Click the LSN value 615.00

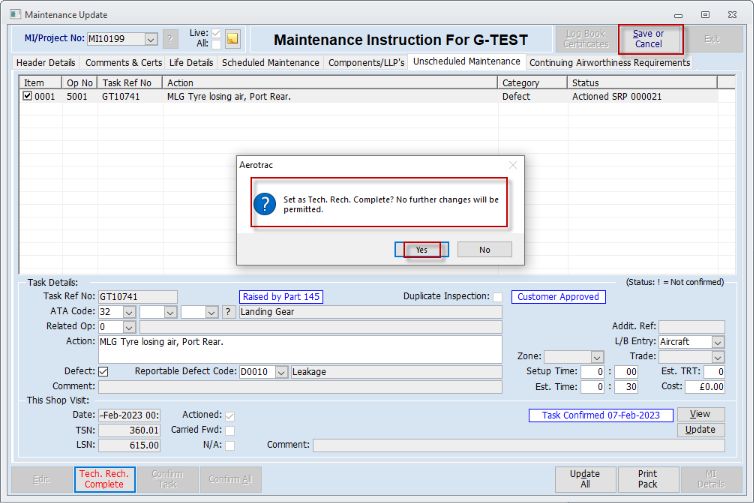pyautogui.click(x=129, y=445)
